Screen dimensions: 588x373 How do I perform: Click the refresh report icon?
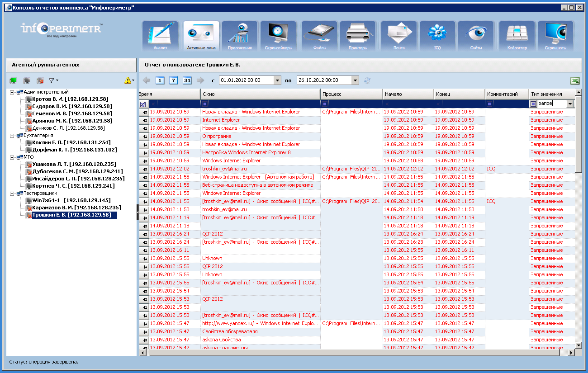(367, 80)
